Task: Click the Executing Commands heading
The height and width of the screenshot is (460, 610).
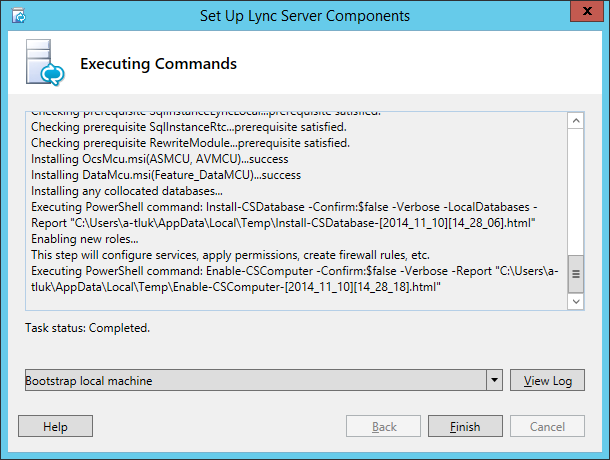Action: 158,64
